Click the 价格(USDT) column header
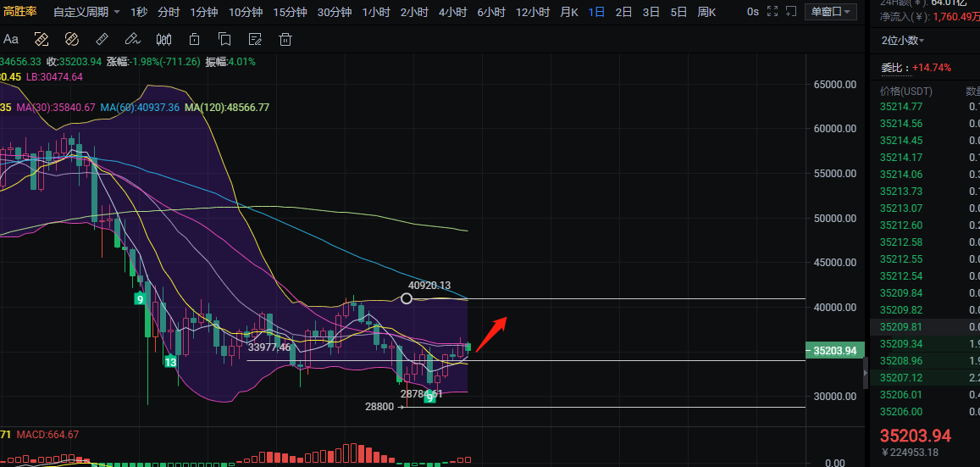The image size is (980, 467). point(906,92)
